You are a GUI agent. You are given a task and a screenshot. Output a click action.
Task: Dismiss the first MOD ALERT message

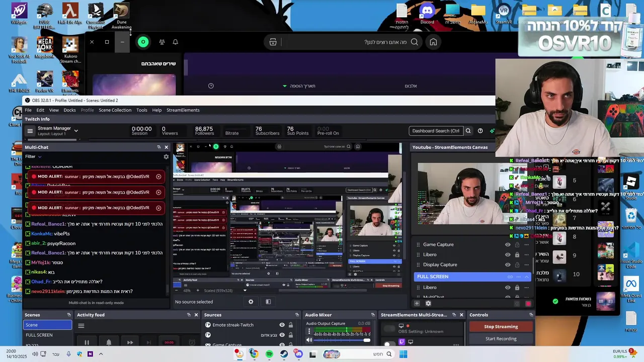[158, 176]
